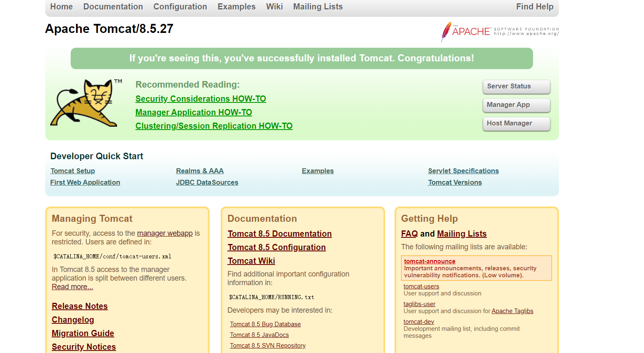Click Find Help in the top bar
Viewport: 644px width, 353px height.
coord(535,7)
